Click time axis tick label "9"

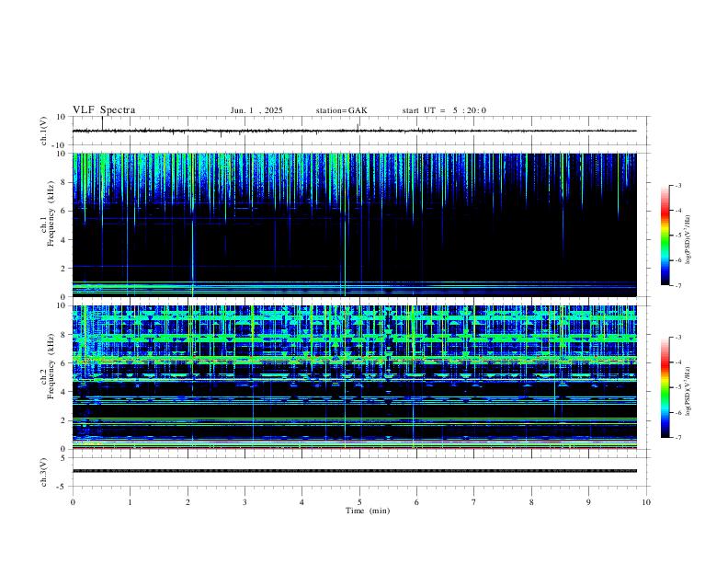point(588,502)
